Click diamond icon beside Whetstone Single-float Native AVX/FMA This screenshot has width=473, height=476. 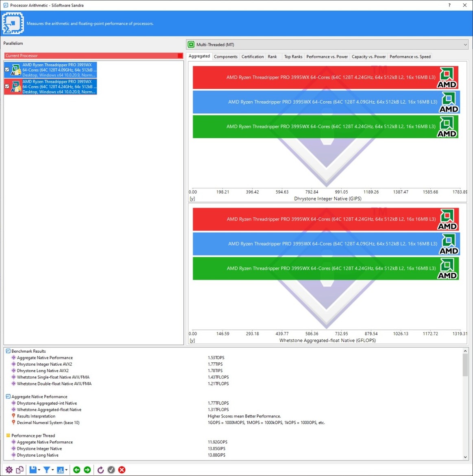coord(13,377)
